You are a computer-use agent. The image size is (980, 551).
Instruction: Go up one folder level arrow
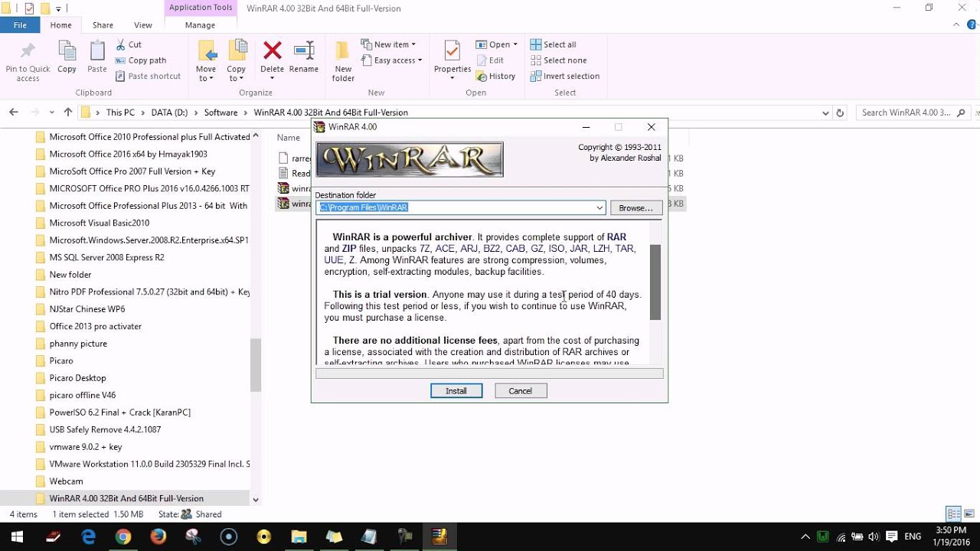[67, 112]
